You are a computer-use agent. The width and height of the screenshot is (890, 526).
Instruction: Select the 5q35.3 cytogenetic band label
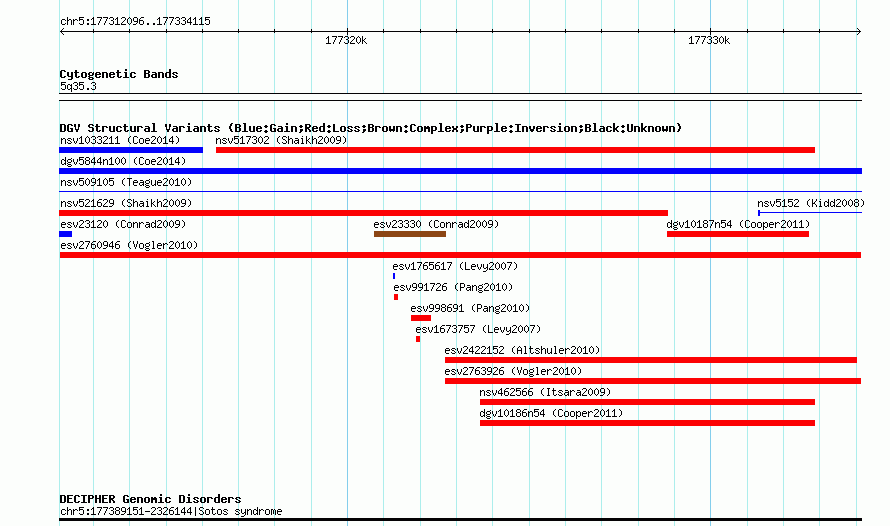tap(78, 86)
